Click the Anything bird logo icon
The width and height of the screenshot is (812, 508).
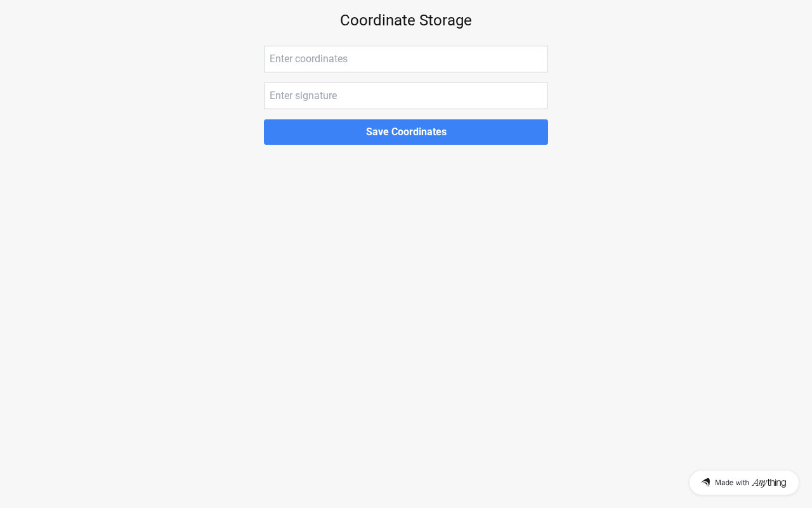[x=705, y=483]
